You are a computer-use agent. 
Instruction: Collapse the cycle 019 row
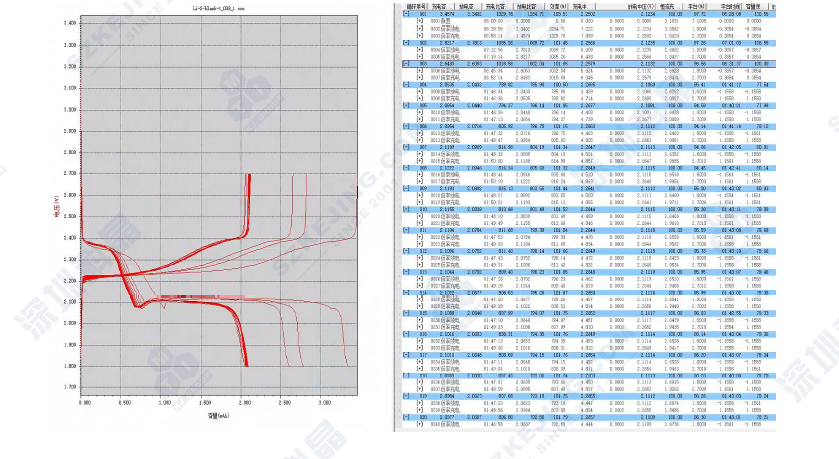pos(405,395)
